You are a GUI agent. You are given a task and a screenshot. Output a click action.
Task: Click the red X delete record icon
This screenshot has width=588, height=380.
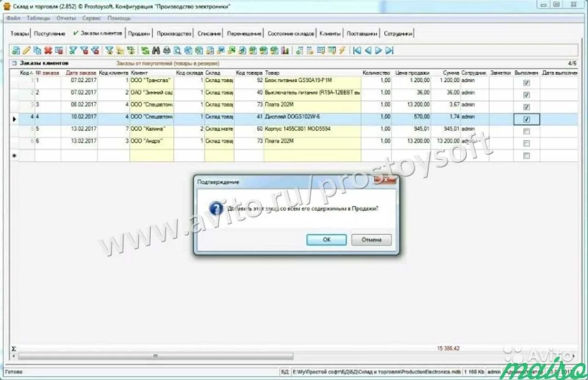[48, 50]
